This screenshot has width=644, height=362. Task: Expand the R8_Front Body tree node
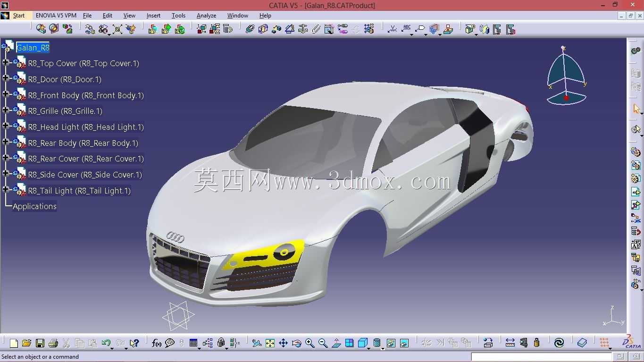pyautogui.click(x=6, y=94)
